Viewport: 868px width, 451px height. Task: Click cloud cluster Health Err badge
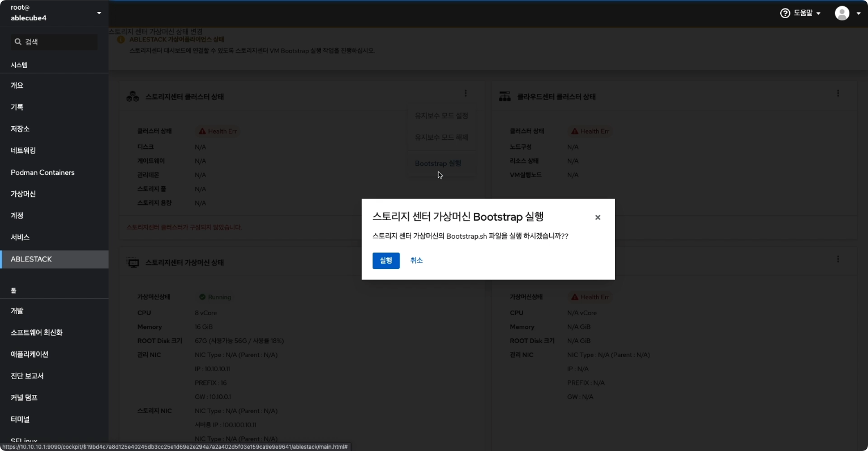(x=591, y=131)
